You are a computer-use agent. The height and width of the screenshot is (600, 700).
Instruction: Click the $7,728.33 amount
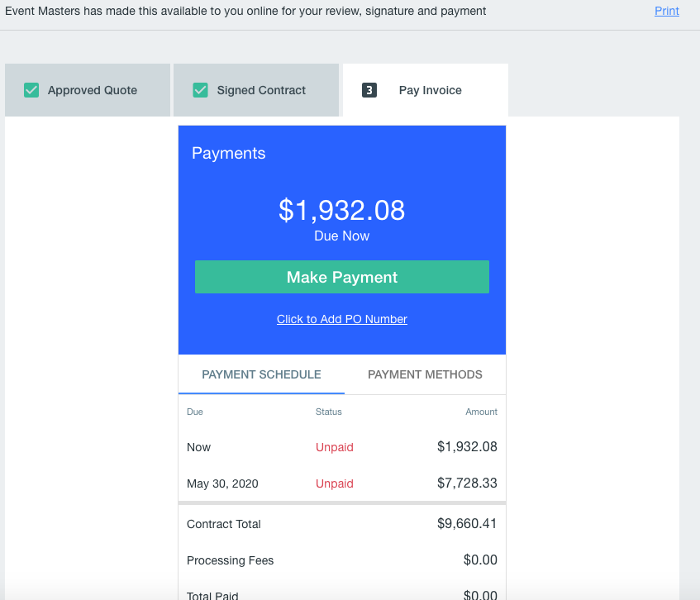click(467, 483)
